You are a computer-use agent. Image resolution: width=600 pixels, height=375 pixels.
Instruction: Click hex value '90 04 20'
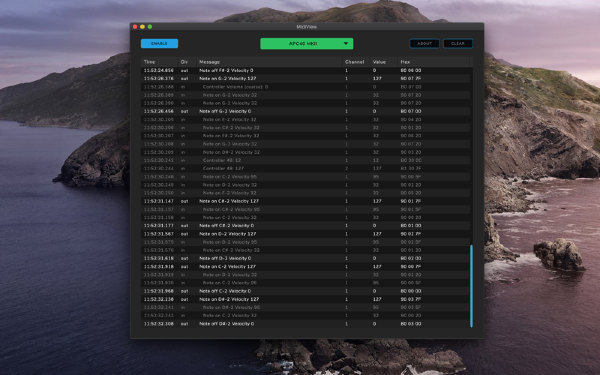411,119
